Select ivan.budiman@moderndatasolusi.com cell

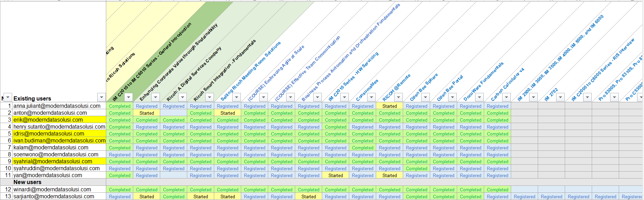click(x=59, y=141)
